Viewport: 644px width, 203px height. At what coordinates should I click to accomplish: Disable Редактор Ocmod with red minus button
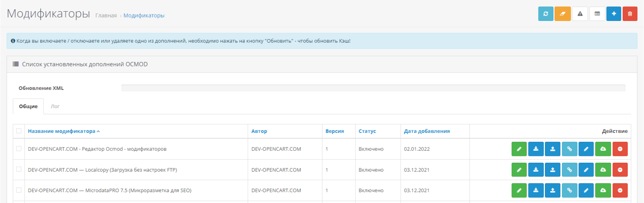[620, 149]
